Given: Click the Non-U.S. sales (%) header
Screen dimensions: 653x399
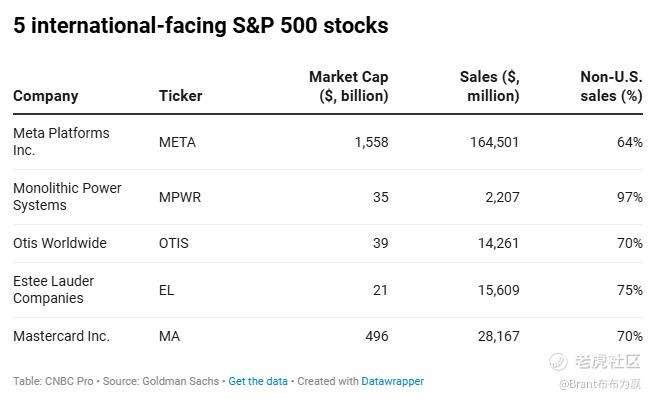Looking at the screenshot, I should pyautogui.click(x=611, y=86).
